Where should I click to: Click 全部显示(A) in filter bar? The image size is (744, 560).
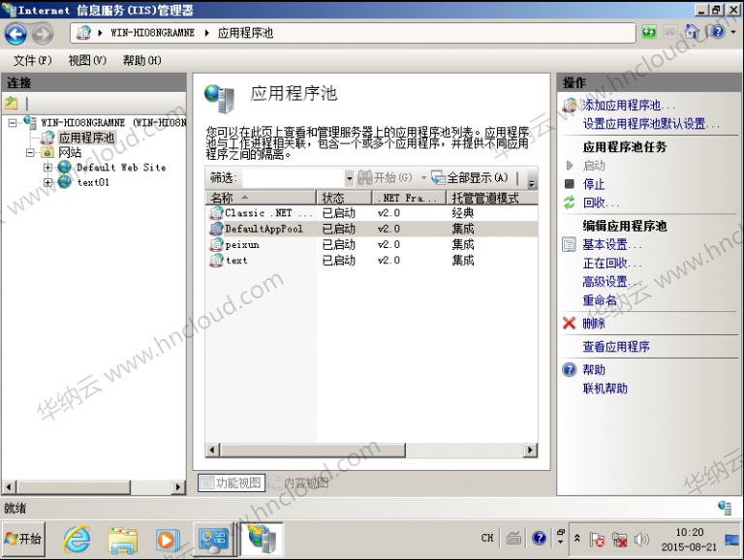(470, 178)
